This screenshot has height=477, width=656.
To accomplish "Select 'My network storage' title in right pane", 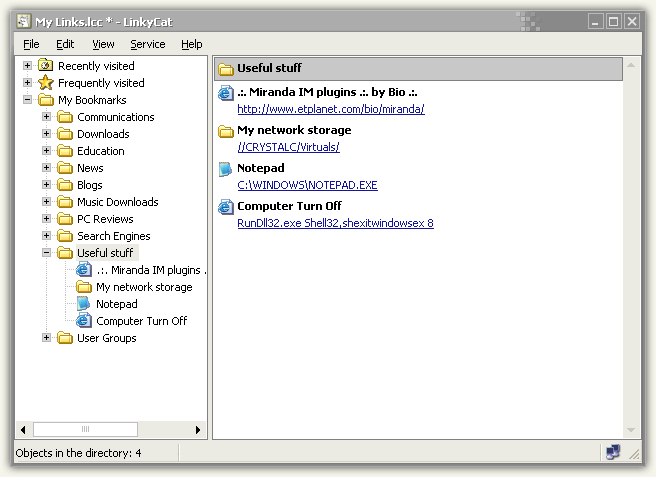I will tap(294, 131).
